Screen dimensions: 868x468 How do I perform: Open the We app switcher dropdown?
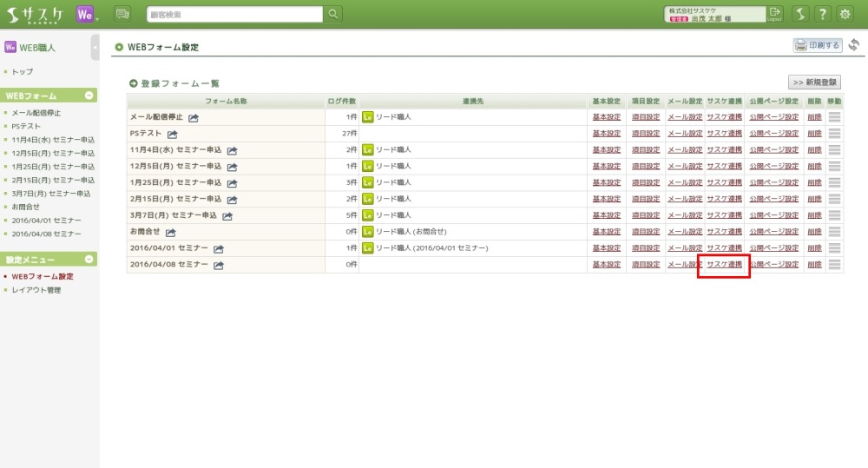click(86, 14)
